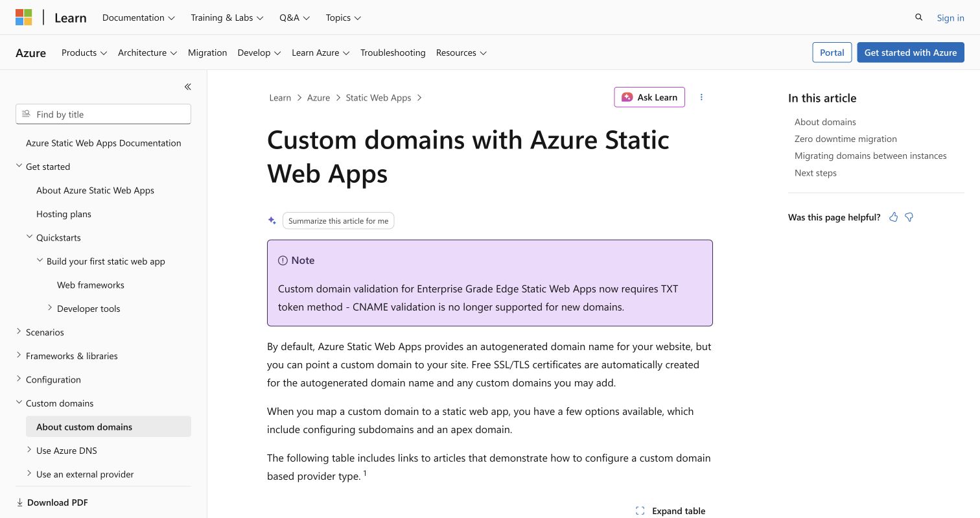Expand the Scenarios section
The image size is (980, 518).
[x=19, y=331]
